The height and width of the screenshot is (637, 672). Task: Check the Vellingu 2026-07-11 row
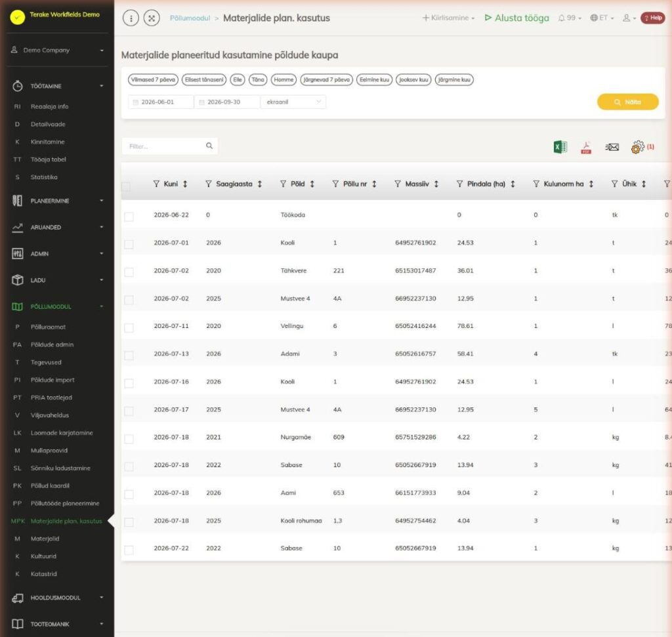click(129, 328)
